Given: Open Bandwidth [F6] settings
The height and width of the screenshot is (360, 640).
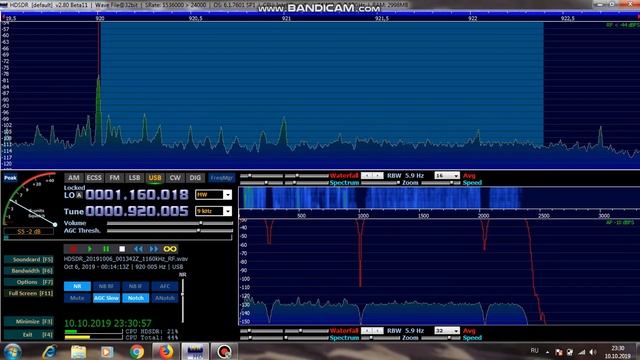Looking at the screenshot, I should [29, 271].
